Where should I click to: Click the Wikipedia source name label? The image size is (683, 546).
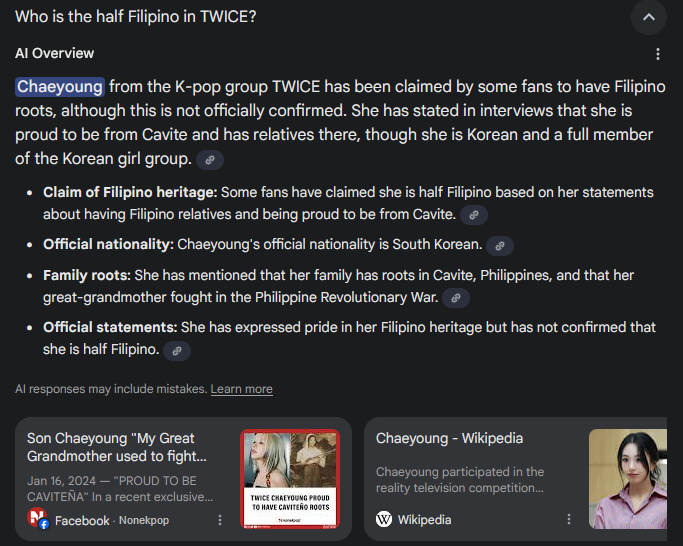(424, 519)
